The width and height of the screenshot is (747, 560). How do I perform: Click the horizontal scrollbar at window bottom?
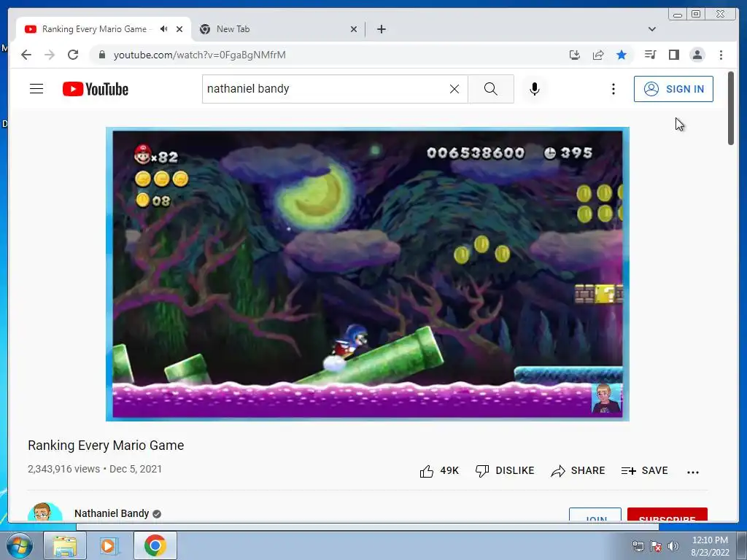368,526
